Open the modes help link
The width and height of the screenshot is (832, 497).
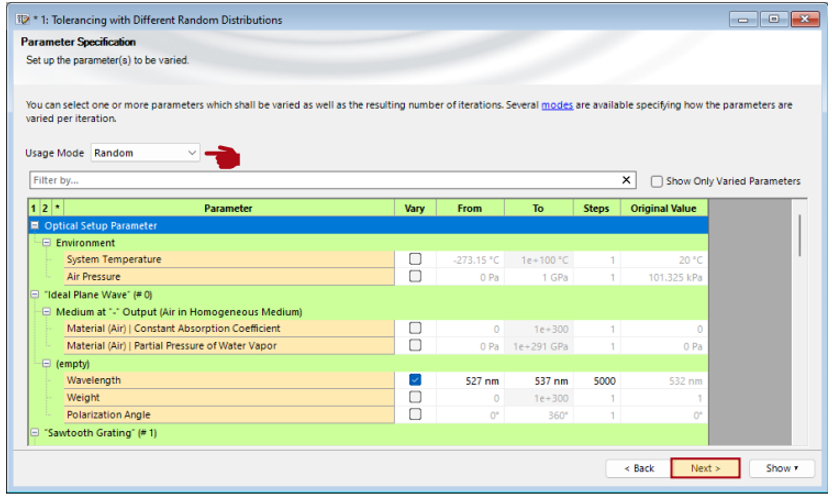click(x=557, y=105)
